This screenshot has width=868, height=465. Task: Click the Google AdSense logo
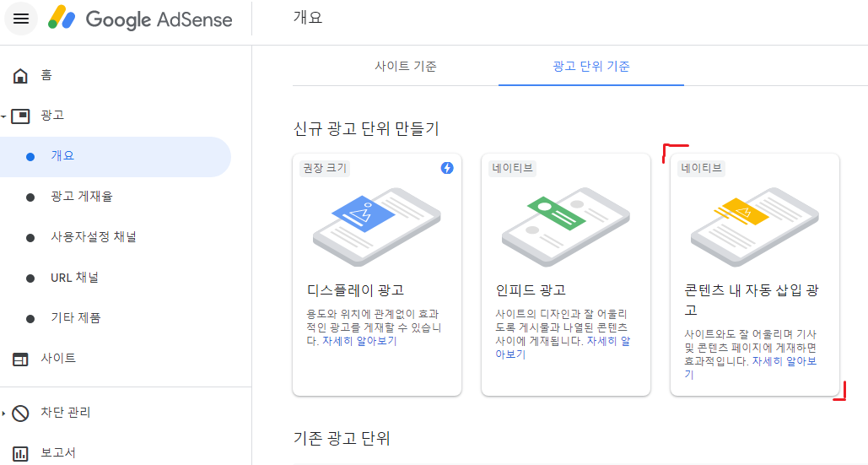(140, 19)
